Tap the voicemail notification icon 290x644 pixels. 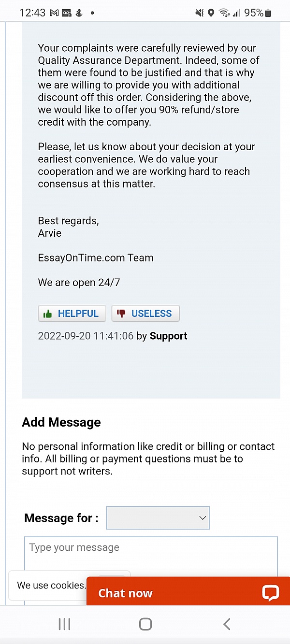coord(67,13)
